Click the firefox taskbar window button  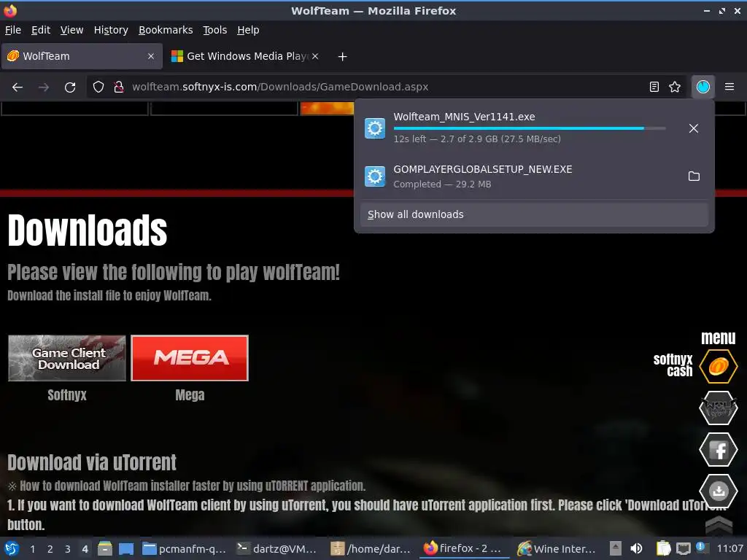click(x=465, y=548)
